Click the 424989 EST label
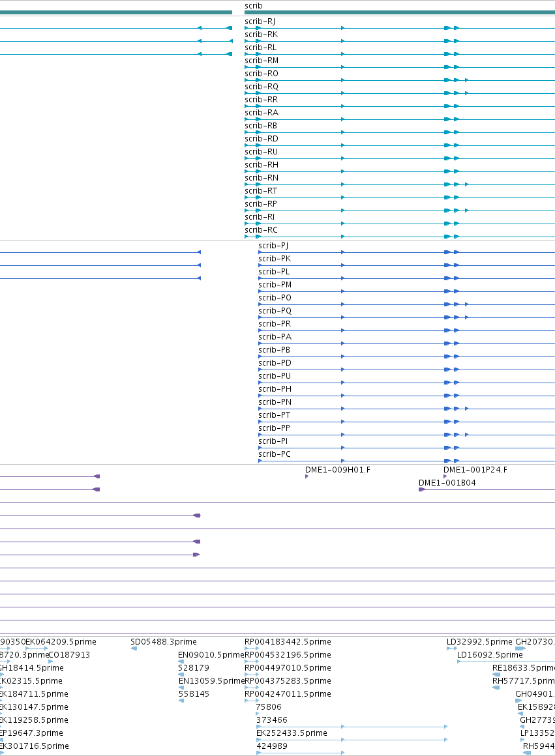Screen dimensions: 555x756 [272, 746]
